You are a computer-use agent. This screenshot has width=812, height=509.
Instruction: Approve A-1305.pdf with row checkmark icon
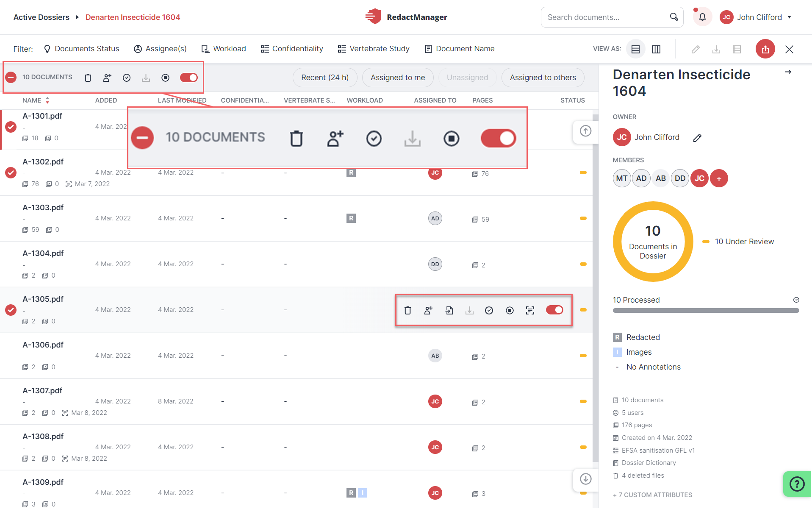coord(489,310)
